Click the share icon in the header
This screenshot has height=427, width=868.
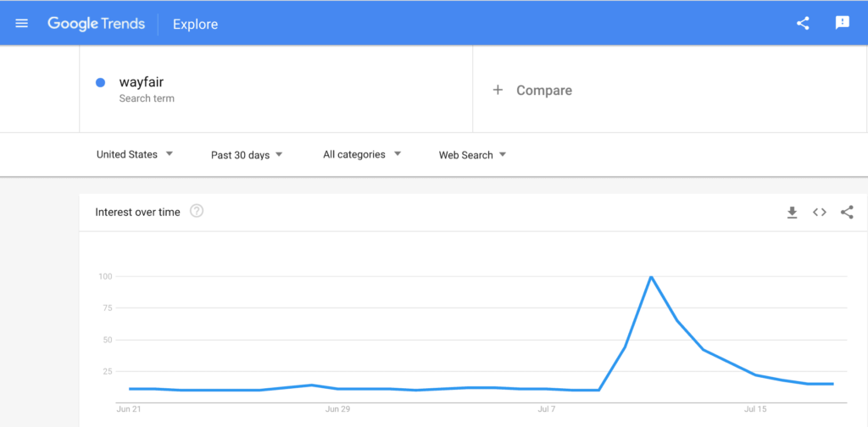click(x=803, y=23)
